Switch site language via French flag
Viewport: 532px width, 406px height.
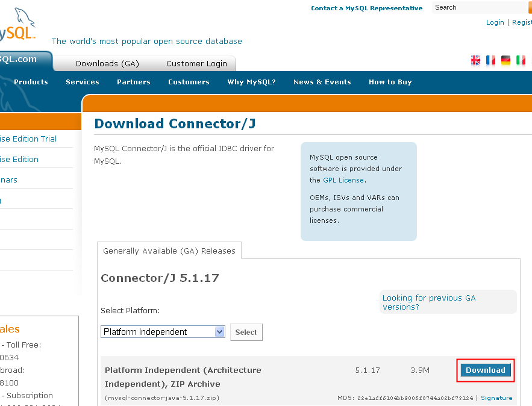pos(490,60)
